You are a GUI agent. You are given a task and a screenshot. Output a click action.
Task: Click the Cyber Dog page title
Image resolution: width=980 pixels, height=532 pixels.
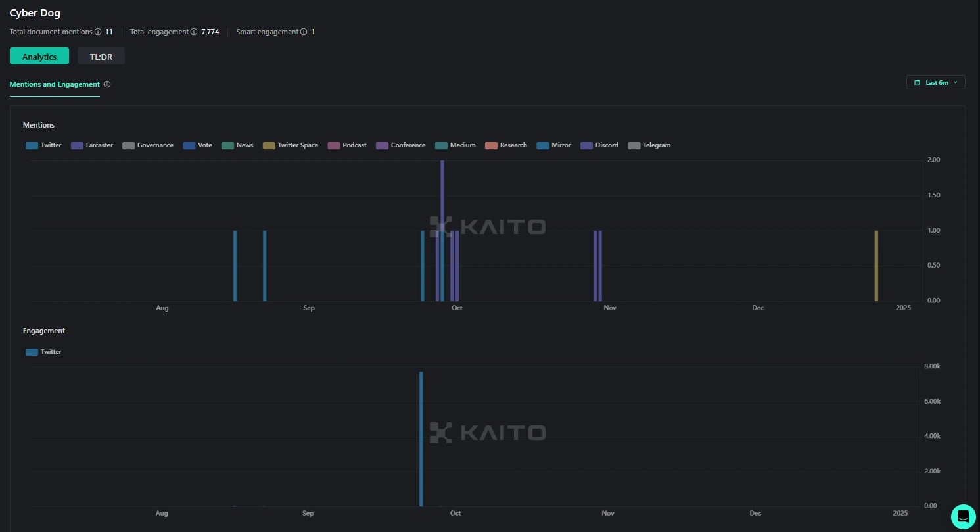click(x=35, y=13)
